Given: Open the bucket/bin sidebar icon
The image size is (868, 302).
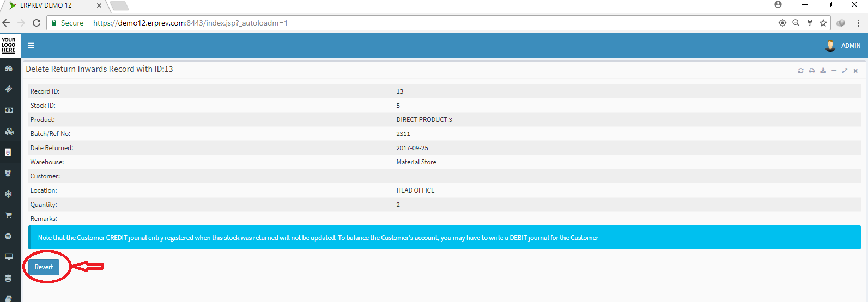Looking at the screenshot, I should pos(8,173).
